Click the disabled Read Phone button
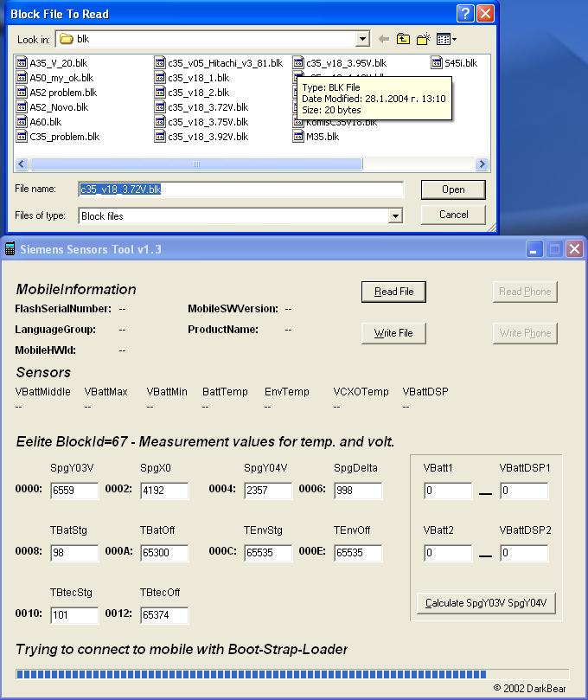 pyautogui.click(x=525, y=292)
